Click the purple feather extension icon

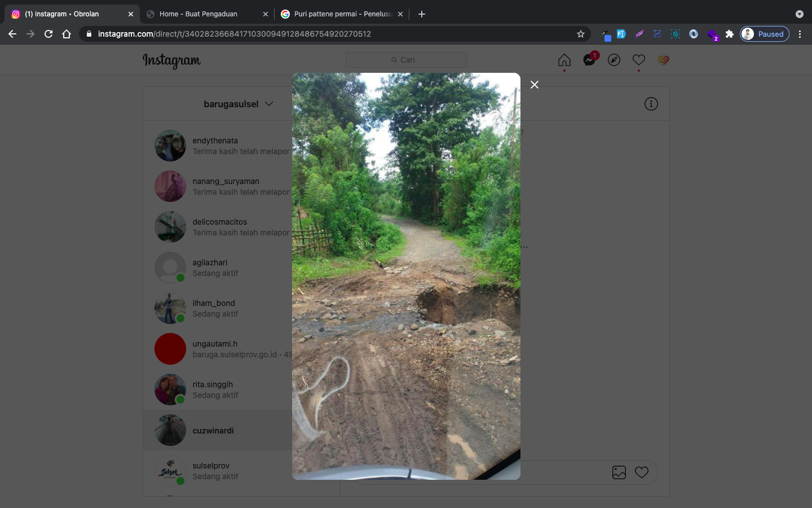click(639, 34)
